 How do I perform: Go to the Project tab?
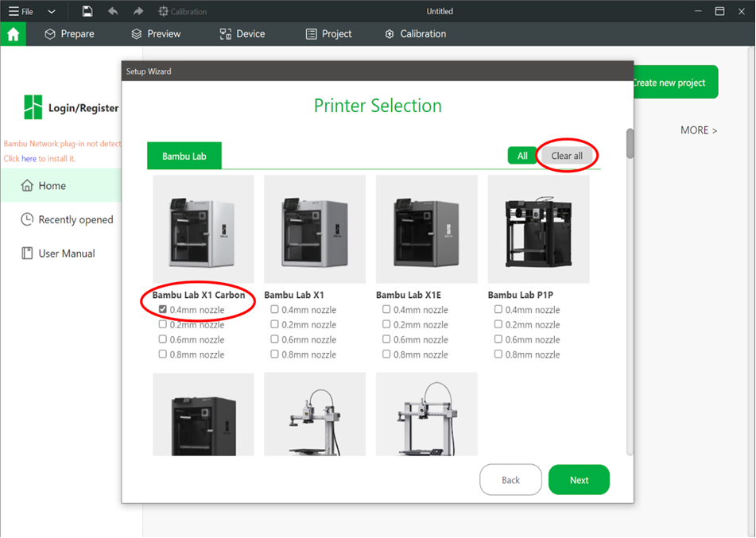point(328,34)
